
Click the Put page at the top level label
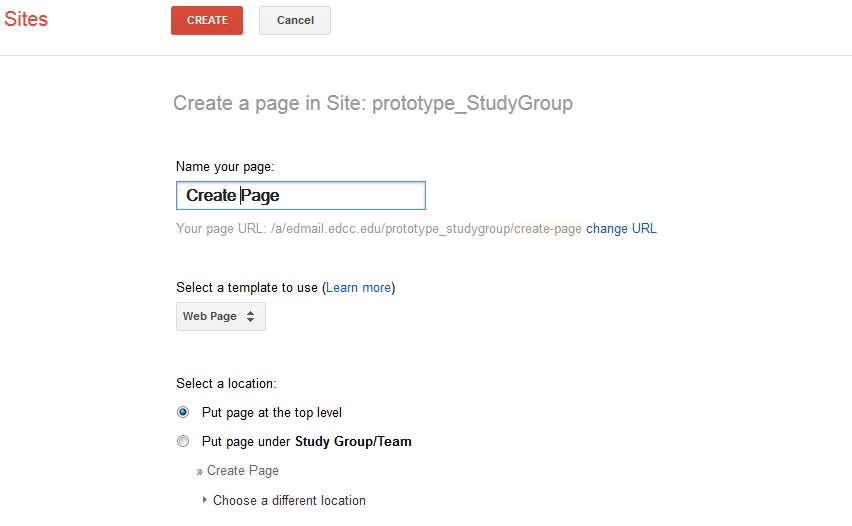point(272,413)
